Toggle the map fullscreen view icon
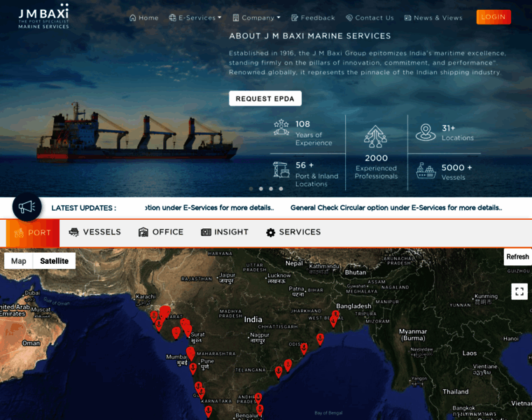This screenshot has width=532, height=420. (x=519, y=291)
